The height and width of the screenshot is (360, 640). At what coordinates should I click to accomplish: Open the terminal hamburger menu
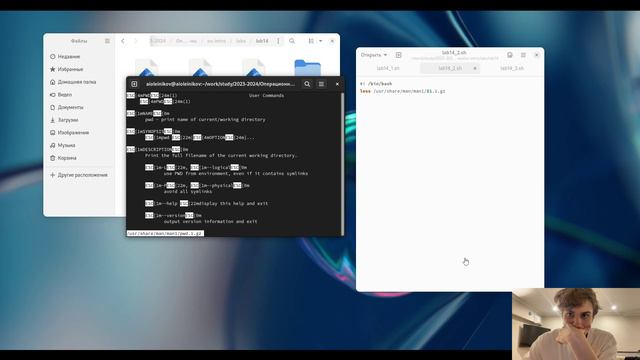(x=321, y=84)
